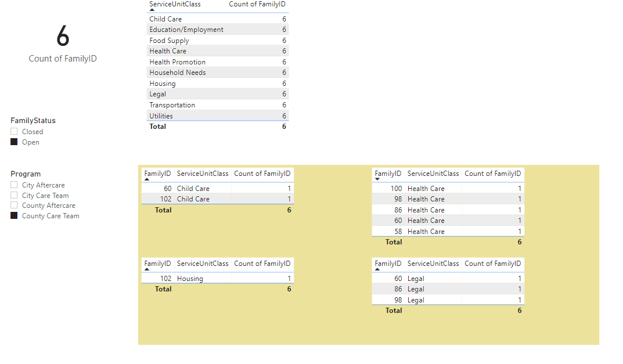Check the City Aftercare program checkbox
Viewport: 623px width, 364px height.
coord(15,185)
